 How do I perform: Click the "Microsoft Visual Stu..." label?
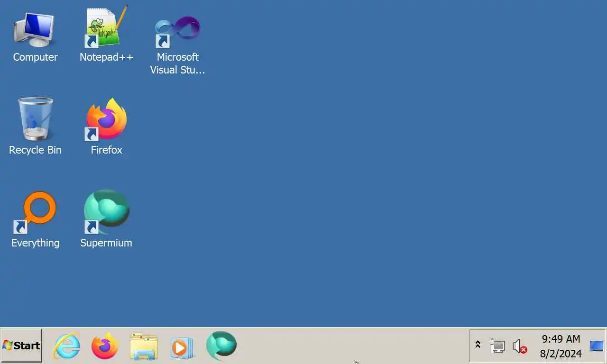177,64
